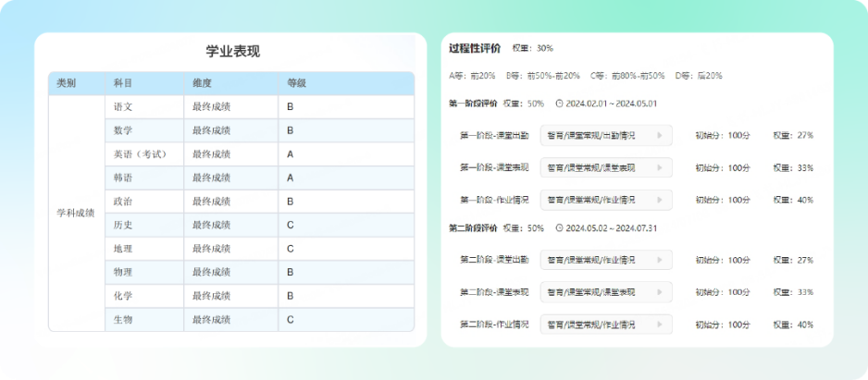Open the 第二阶段-作业情况 indicator dropdown

coord(605,325)
